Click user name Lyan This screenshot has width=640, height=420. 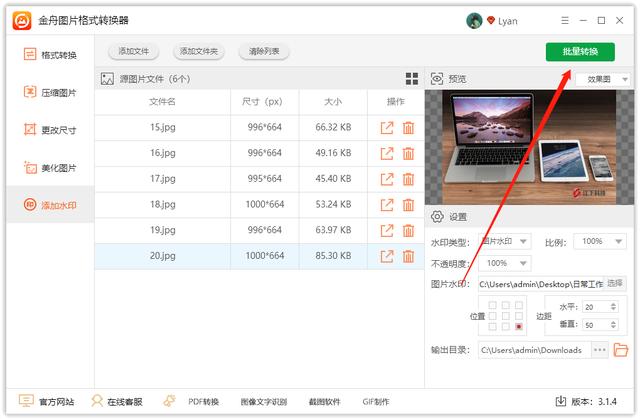(508, 21)
